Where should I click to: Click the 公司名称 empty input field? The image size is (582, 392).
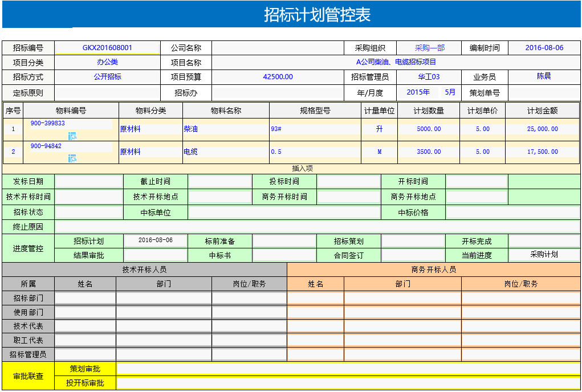(278, 48)
